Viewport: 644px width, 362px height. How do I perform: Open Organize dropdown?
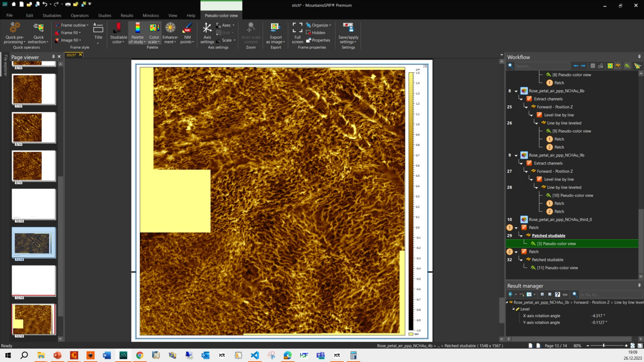tap(318, 25)
